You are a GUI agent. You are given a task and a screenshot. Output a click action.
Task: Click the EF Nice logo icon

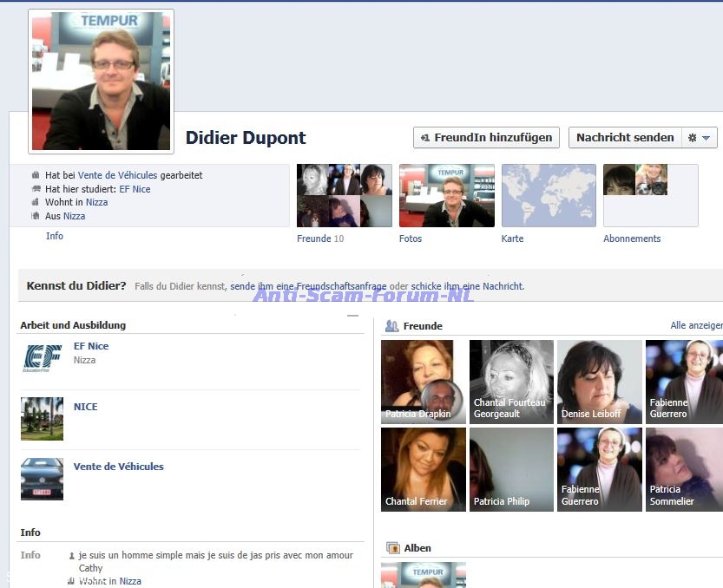(42, 358)
